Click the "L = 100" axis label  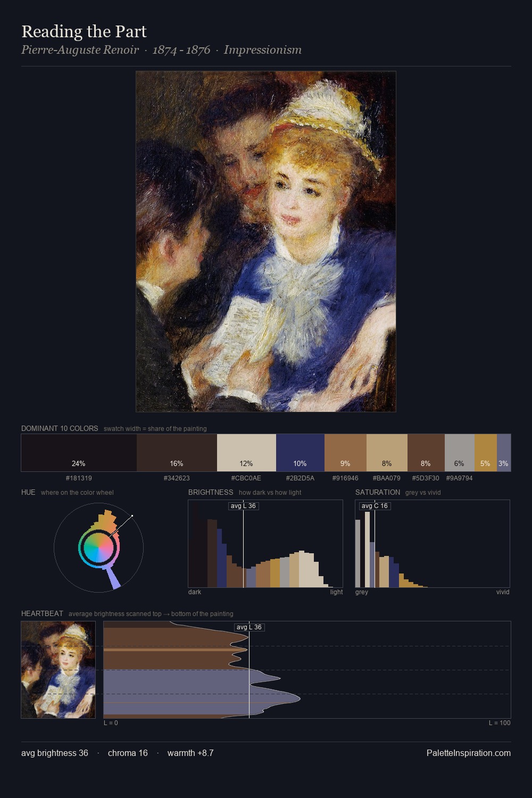500,723
